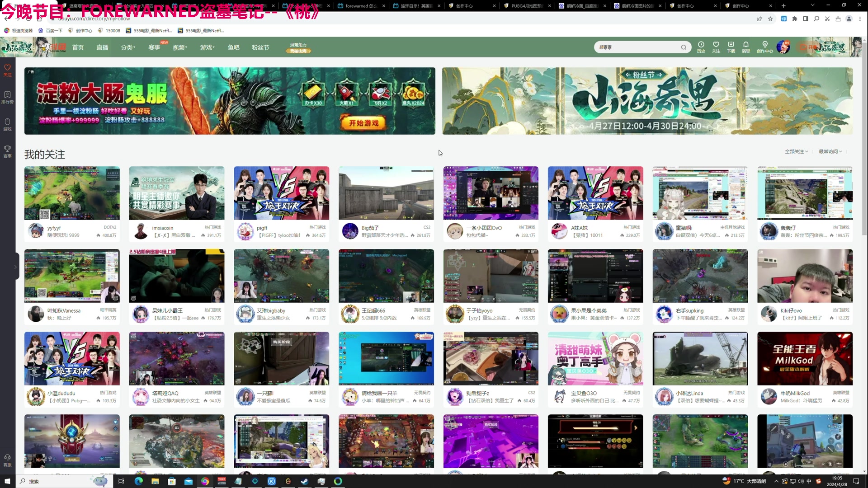Click the 关注 heart icon in the header

[716, 45]
